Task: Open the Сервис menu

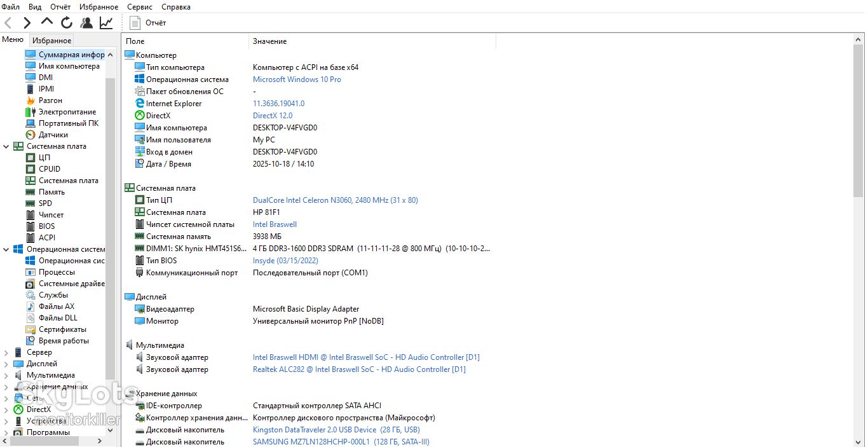Action: pos(139,7)
